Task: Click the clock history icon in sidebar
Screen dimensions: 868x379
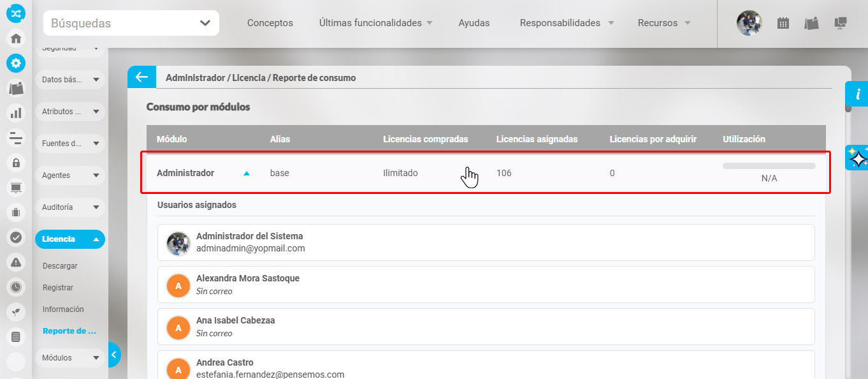Action: click(16, 286)
